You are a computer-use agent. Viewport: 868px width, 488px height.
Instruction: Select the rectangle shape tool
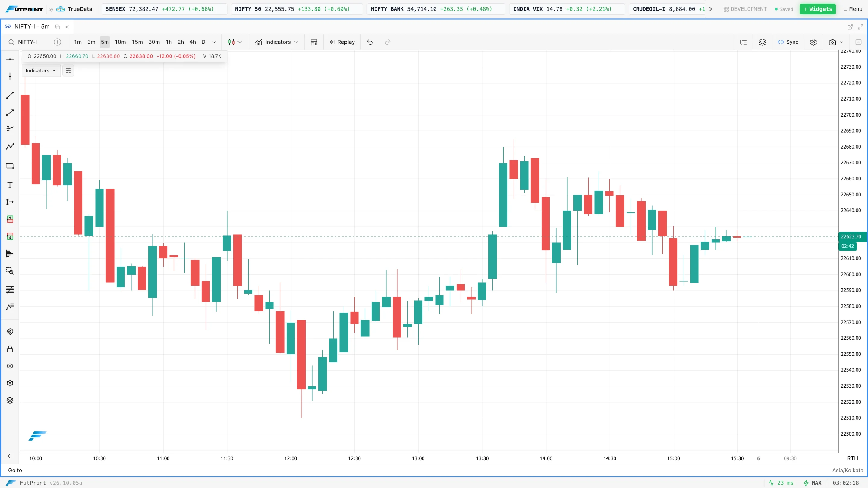coord(10,166)
